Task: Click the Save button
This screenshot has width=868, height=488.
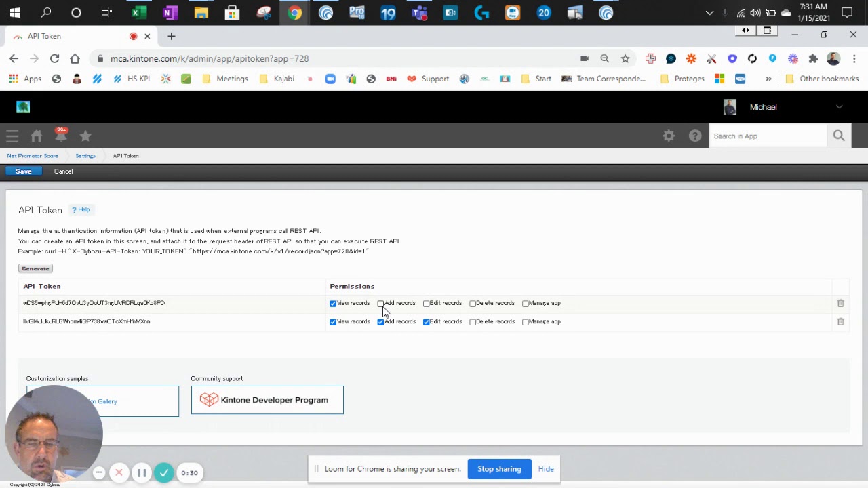Action: point(24,171)
